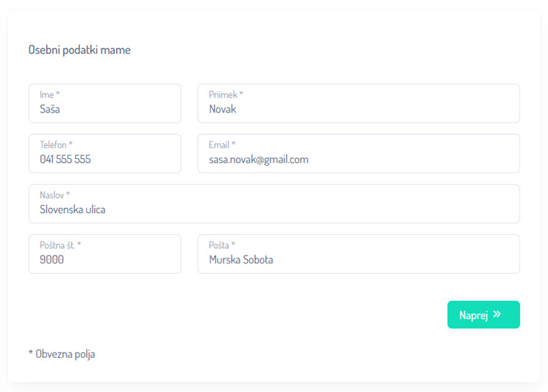Image resolution: width=548 pixels, height=392 pixels.
Task: Click the sasa.novak@gmail.com email text
Action: [259, 159]
